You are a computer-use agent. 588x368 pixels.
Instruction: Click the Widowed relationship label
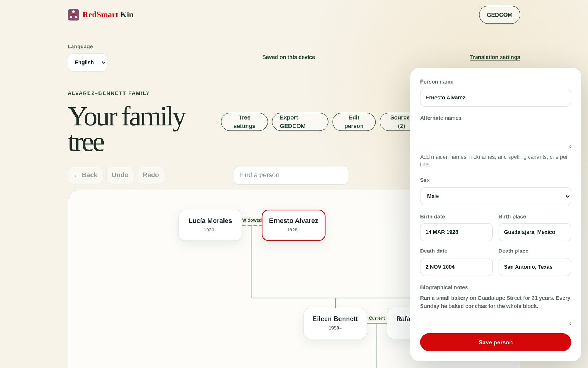252,220
